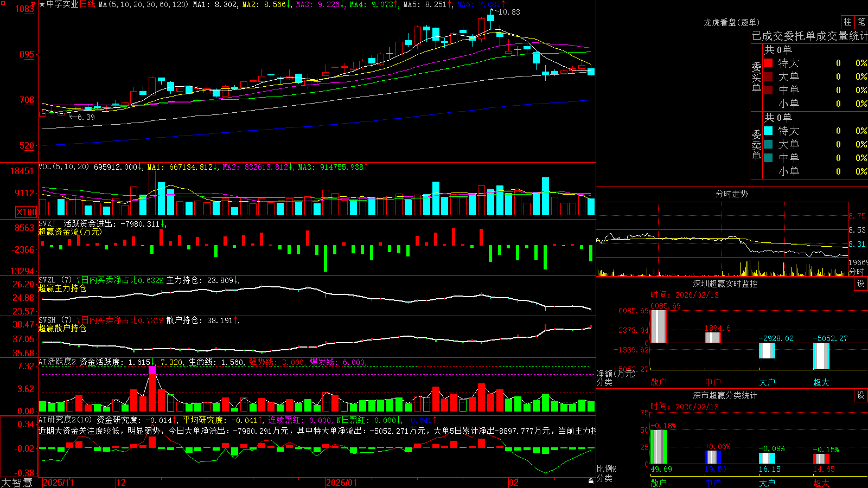Select the MA(5,10,20,30,60,120) indicator label

pos(144,4)
